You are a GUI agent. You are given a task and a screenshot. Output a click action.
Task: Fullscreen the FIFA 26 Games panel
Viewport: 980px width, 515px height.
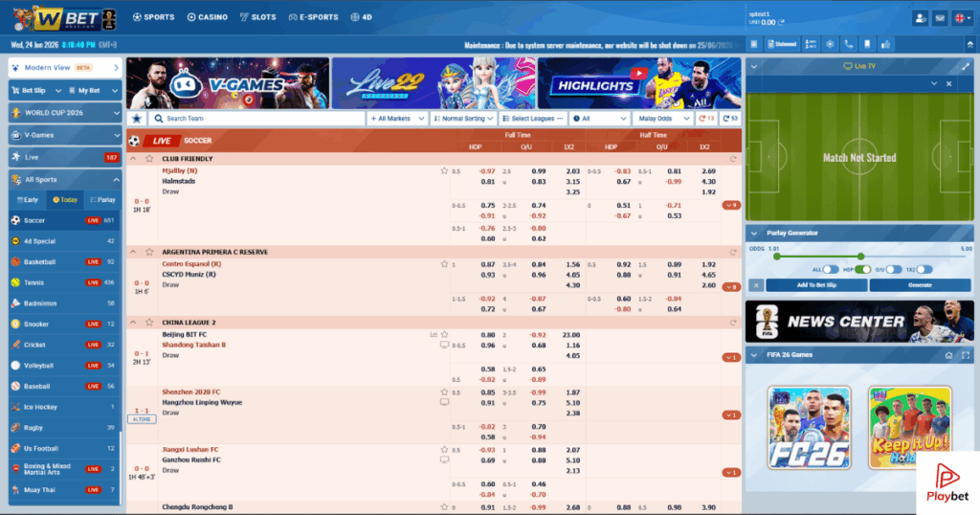pyautogui.click(x=966, y=355)
